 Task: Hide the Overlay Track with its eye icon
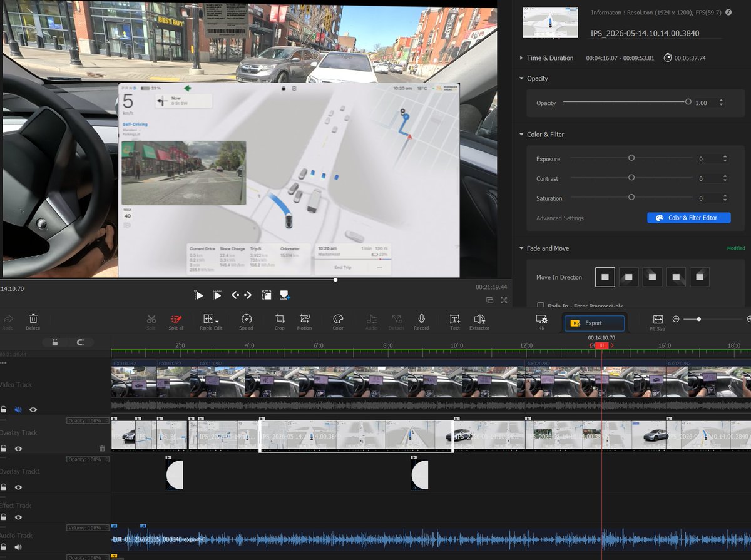point(18,449)
